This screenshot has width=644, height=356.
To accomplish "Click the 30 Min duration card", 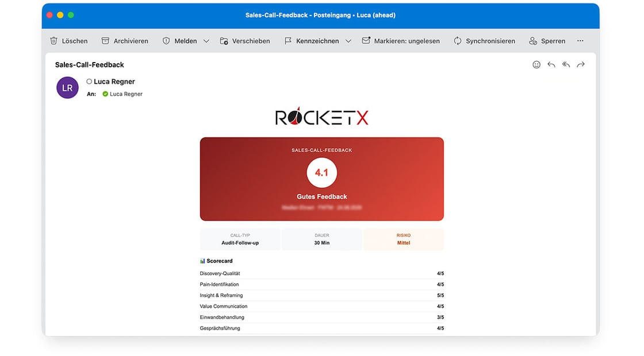I will point(321,239).
